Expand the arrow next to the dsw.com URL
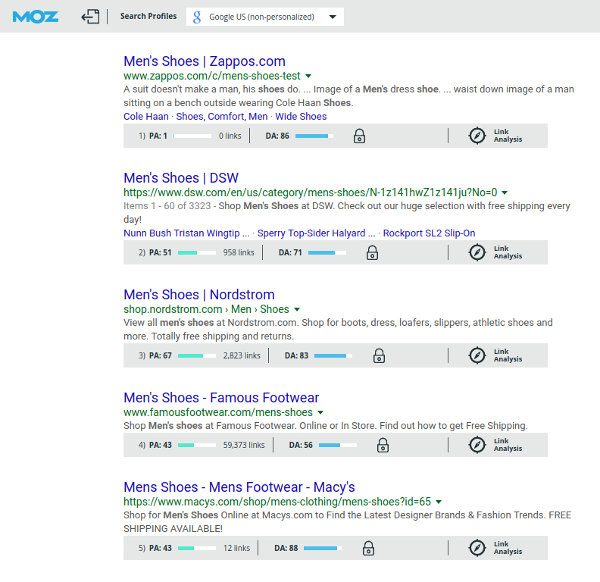This screenshot has width=600, height=582. [x=505, y=192]
